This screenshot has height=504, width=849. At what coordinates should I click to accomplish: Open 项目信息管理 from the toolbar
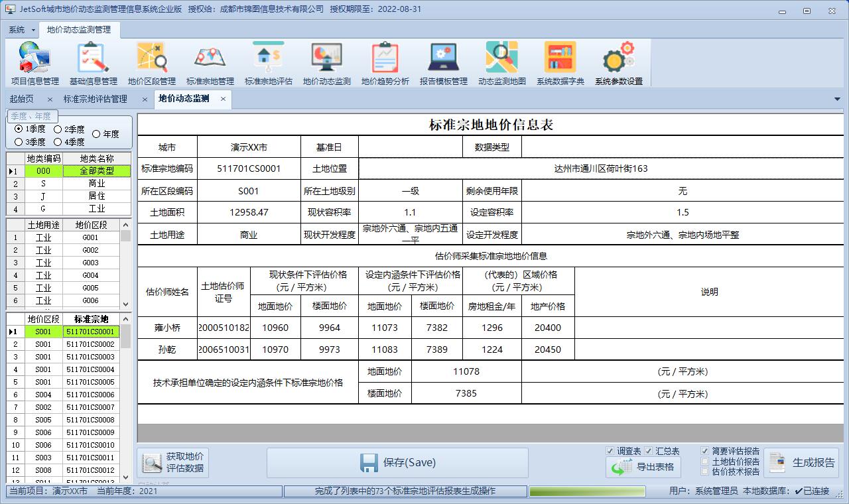[35, 64]
